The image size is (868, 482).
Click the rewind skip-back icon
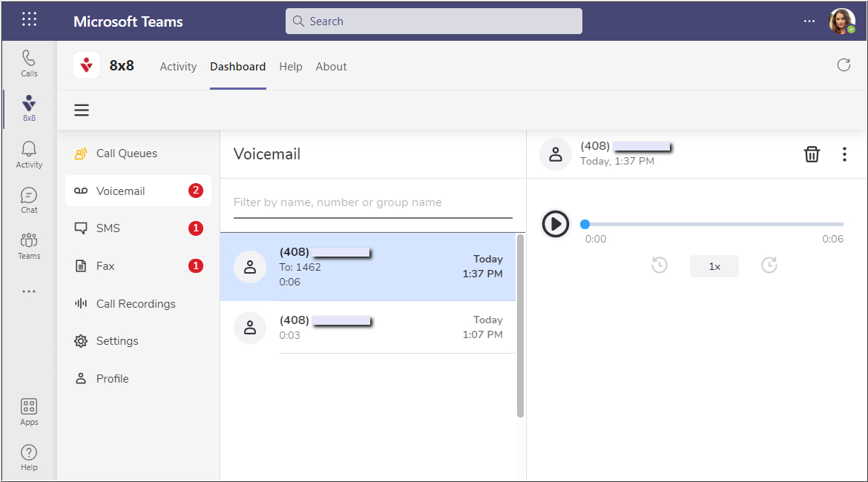click(660, 265)
